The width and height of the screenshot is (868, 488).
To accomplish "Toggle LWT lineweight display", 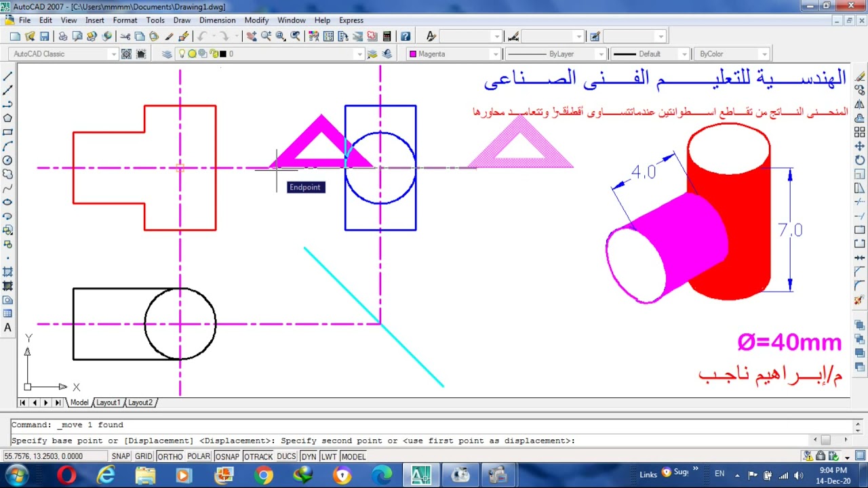I will [328, 457].
